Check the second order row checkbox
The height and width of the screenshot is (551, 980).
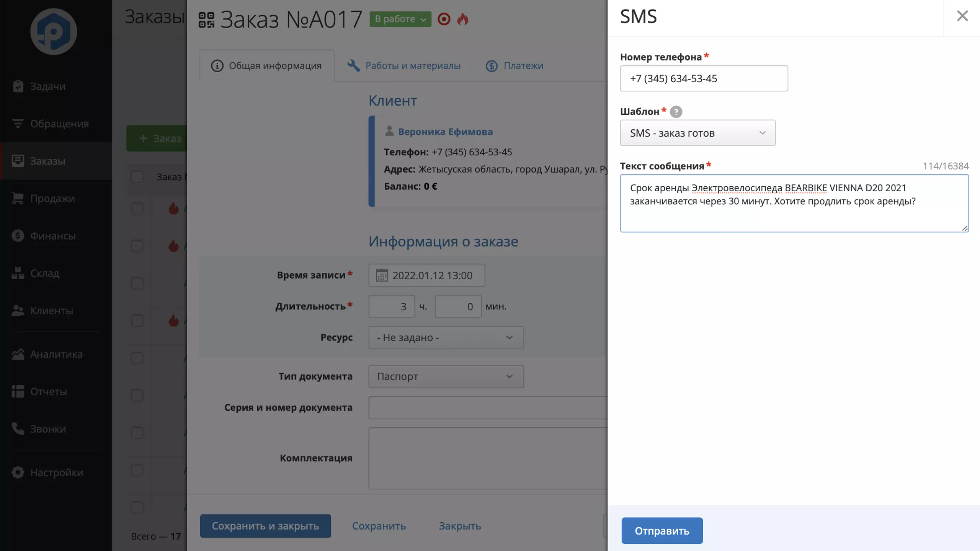tap(137, 246)
